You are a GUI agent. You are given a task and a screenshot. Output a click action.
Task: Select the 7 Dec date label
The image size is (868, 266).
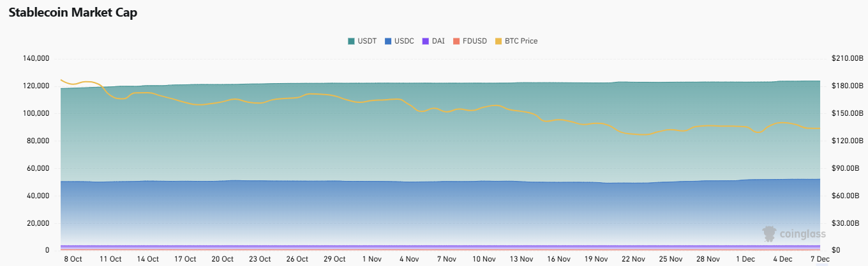[819, 259]
